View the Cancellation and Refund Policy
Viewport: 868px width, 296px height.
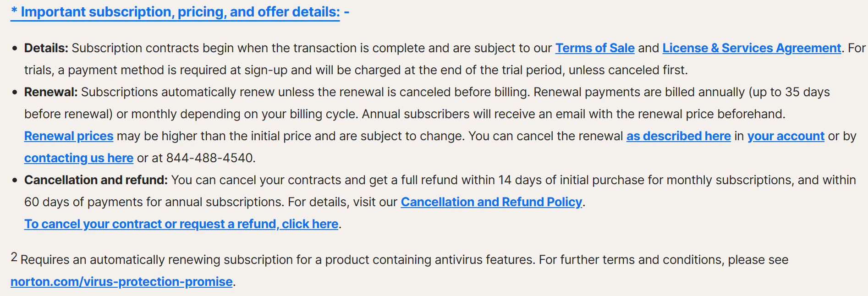[x=491, y=202]
